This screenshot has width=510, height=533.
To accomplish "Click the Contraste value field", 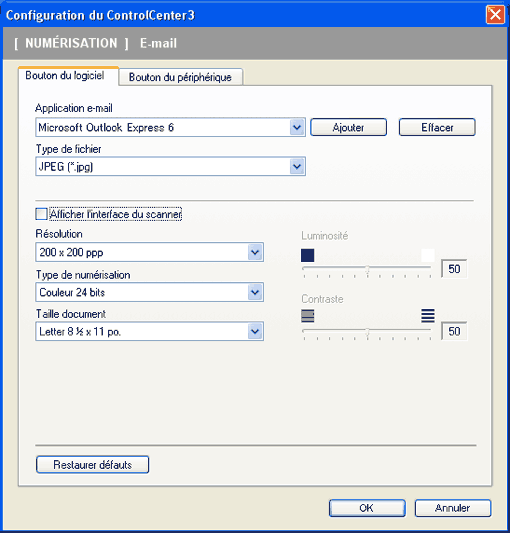I will [454, 331].
